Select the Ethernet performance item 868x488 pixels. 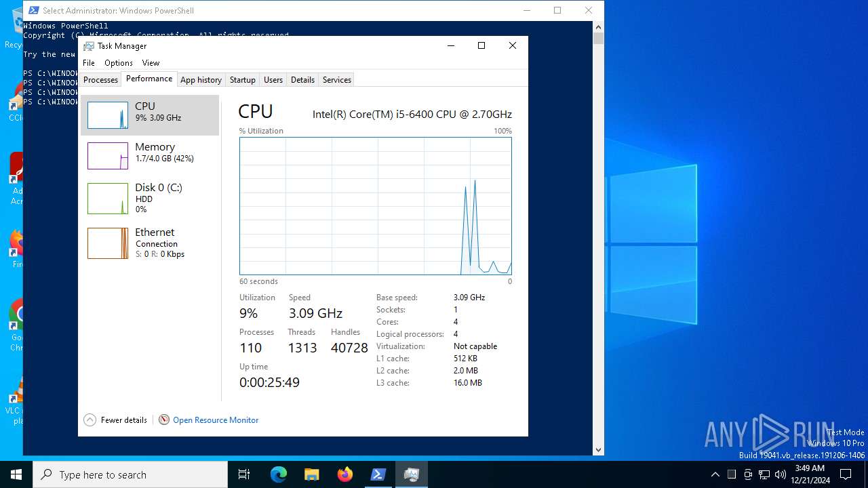pyautogui.click(x=150, y=243)
